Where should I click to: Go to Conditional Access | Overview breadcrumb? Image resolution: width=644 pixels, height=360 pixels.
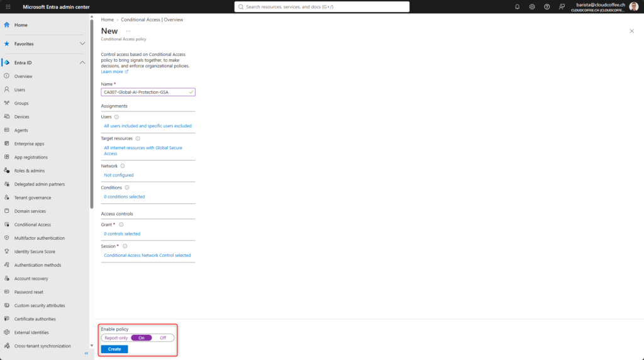pos(152,20)
